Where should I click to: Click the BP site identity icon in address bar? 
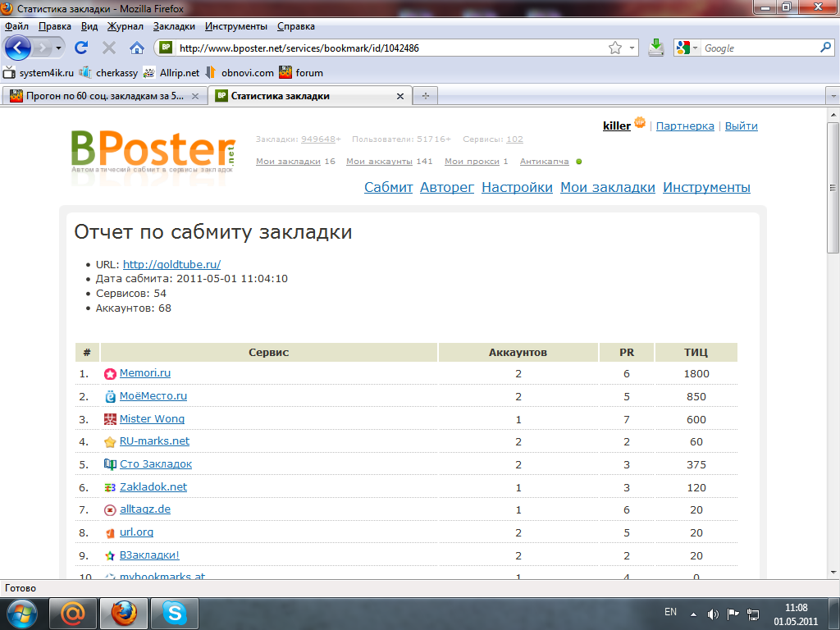166,48
